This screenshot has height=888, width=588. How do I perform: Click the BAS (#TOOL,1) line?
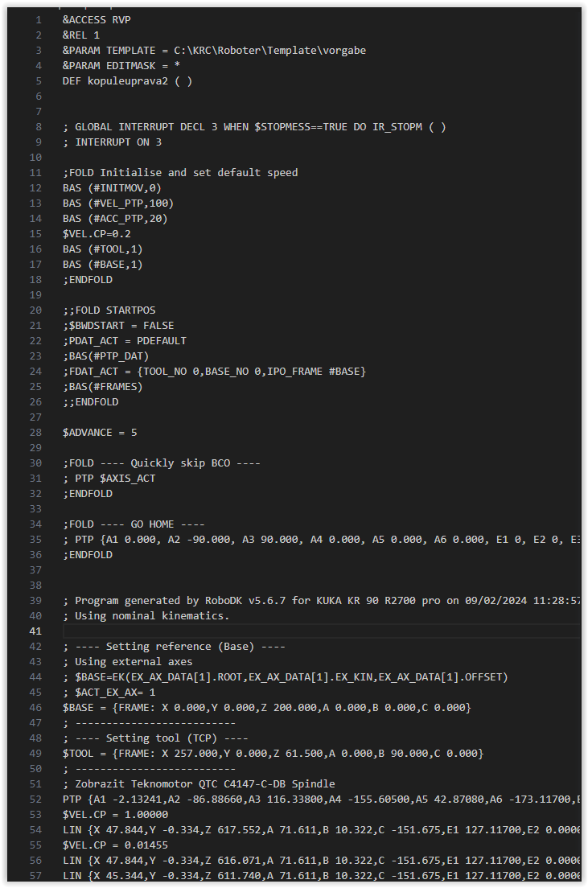pyautogui.click(x=102, y=249)
